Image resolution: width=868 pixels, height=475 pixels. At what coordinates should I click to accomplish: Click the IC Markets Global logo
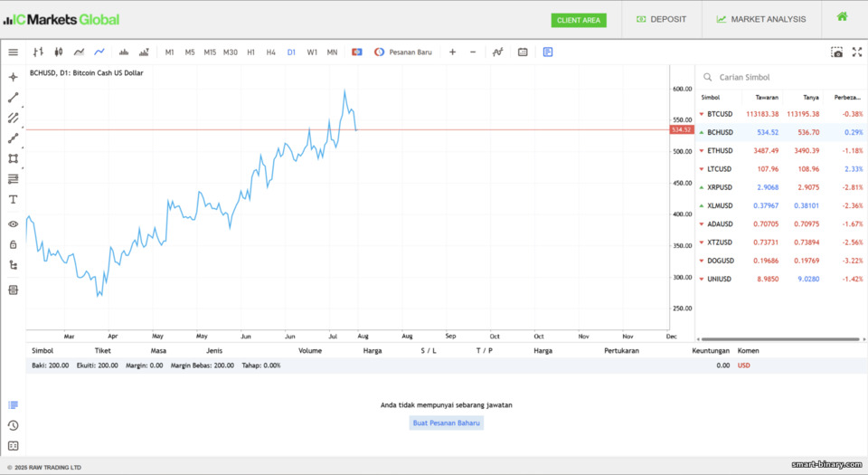pyautogui.click(x=61, y=20)
